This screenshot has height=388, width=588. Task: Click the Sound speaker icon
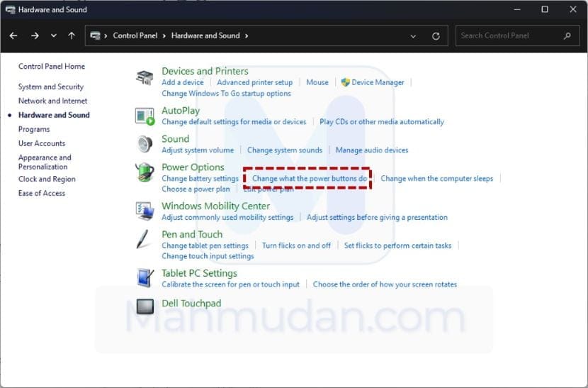(x=145, y=144)
